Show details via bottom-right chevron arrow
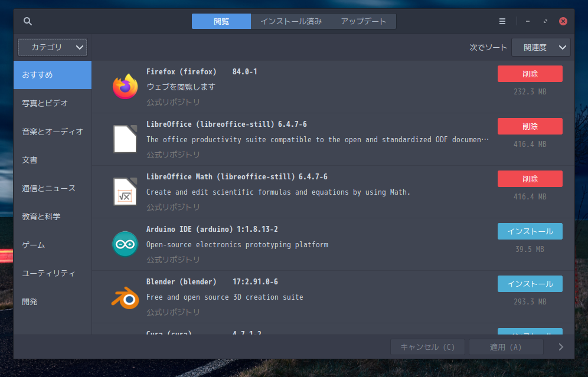This screenshot has height=377, width=588. [x=561, y=347]
